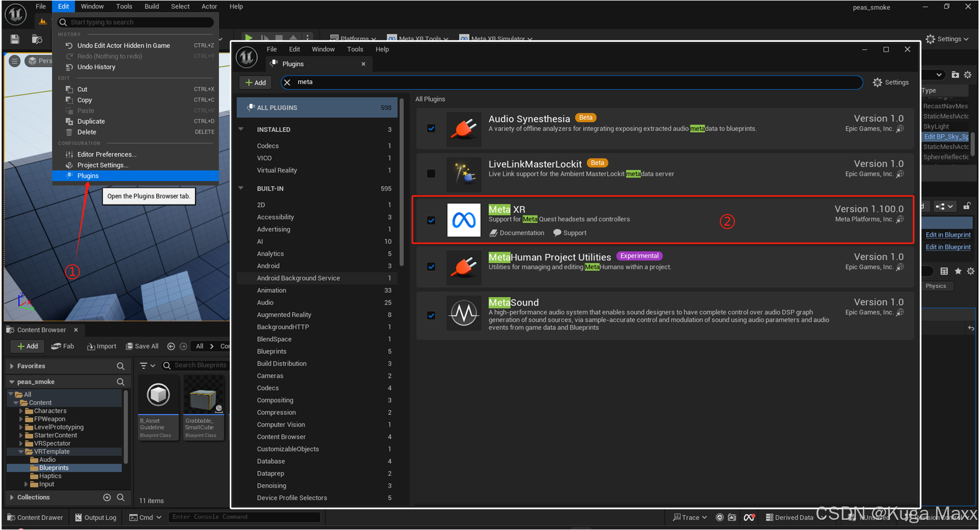Select Plugins entry in Edit menu
The image size is (980, 530).
point(136,175)
